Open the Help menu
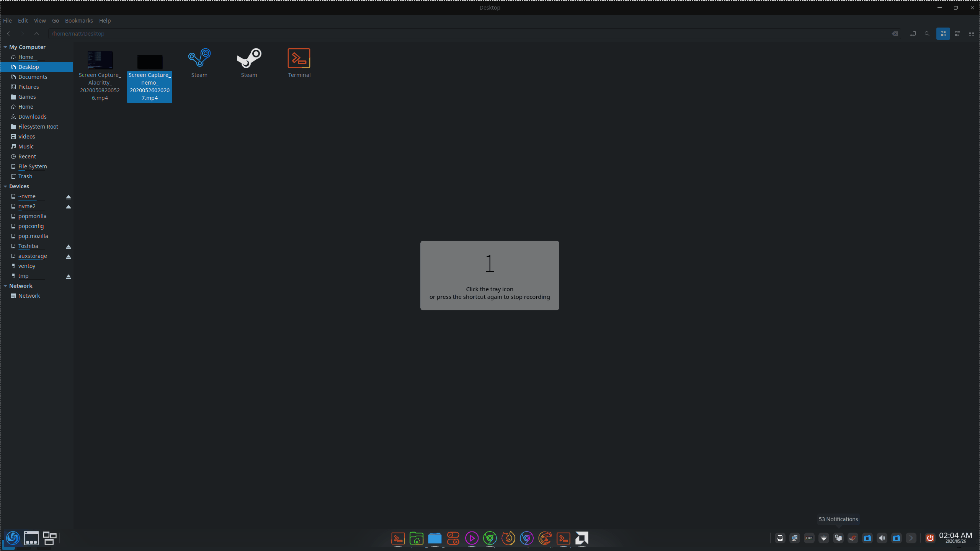The image size is (980, 551). pyautogui.click(x=105, y=21)
